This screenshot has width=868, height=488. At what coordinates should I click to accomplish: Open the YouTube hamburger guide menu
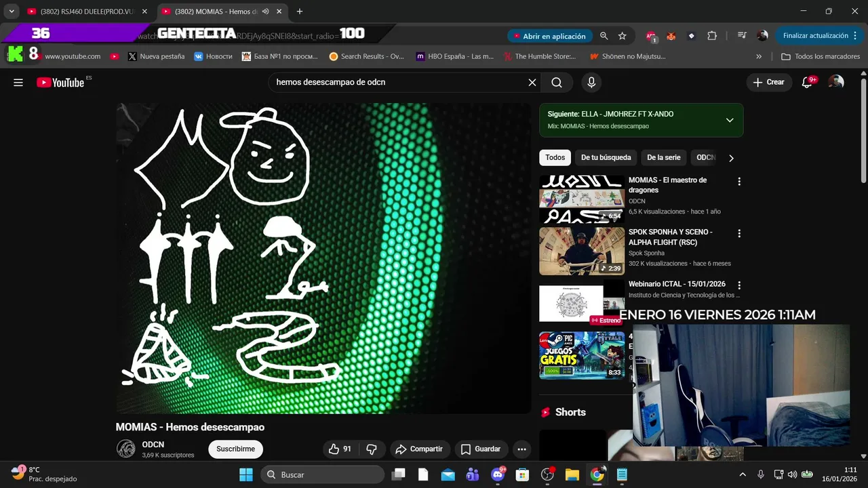[18, 82]
